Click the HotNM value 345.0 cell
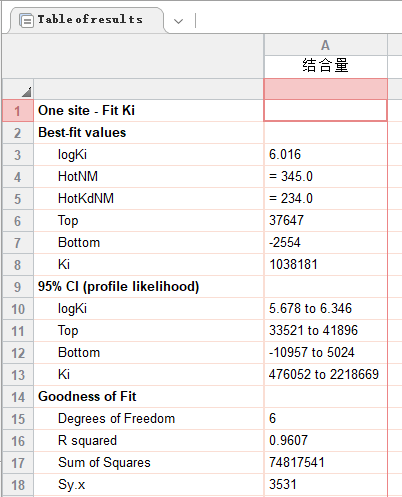This screenshot has height=497, width=402. (x=325, y=177)
